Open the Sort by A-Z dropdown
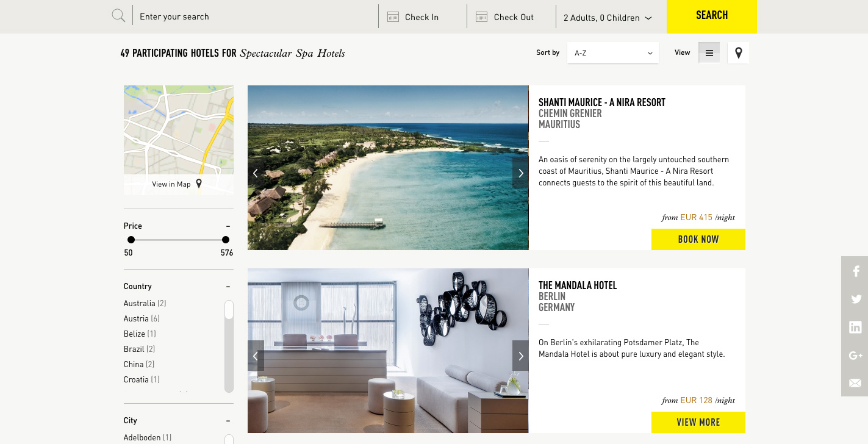 [613, 53]
